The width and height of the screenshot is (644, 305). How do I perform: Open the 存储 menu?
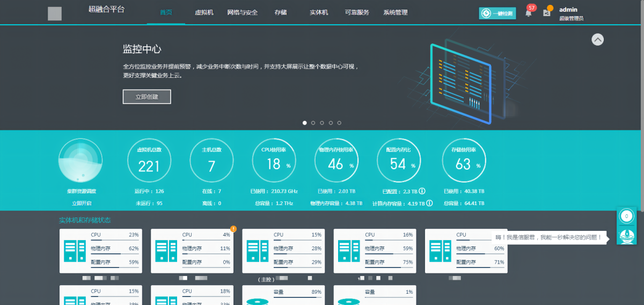click(x=280, y=12)
